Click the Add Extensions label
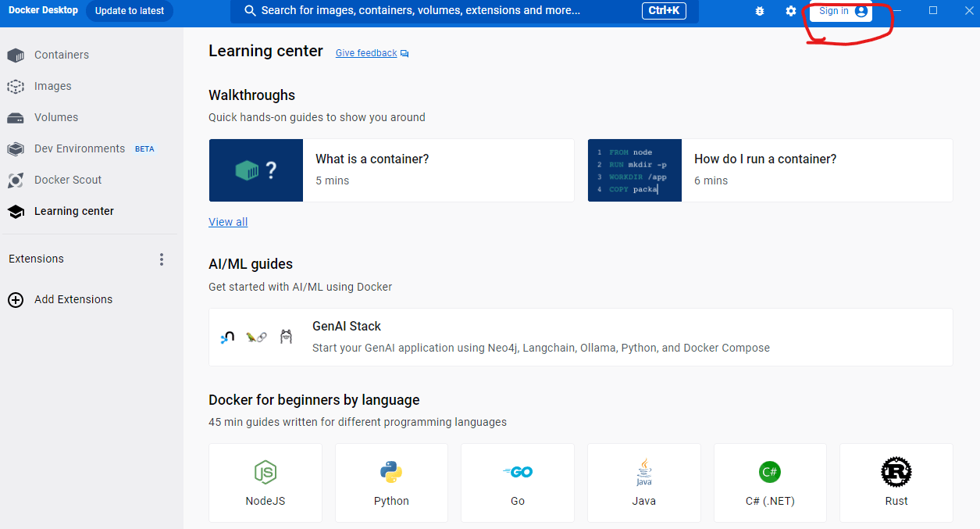 pyautogui.click(x=73, y=299)
